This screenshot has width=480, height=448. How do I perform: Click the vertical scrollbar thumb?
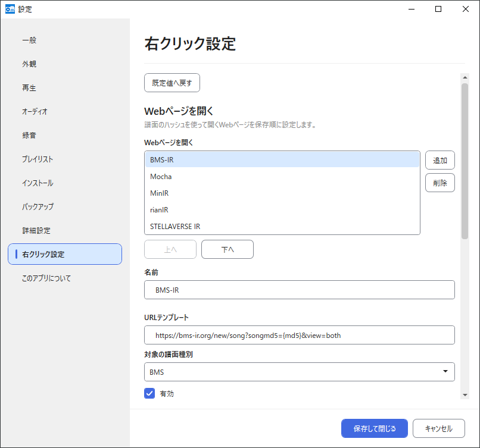(x=465, y=161)
